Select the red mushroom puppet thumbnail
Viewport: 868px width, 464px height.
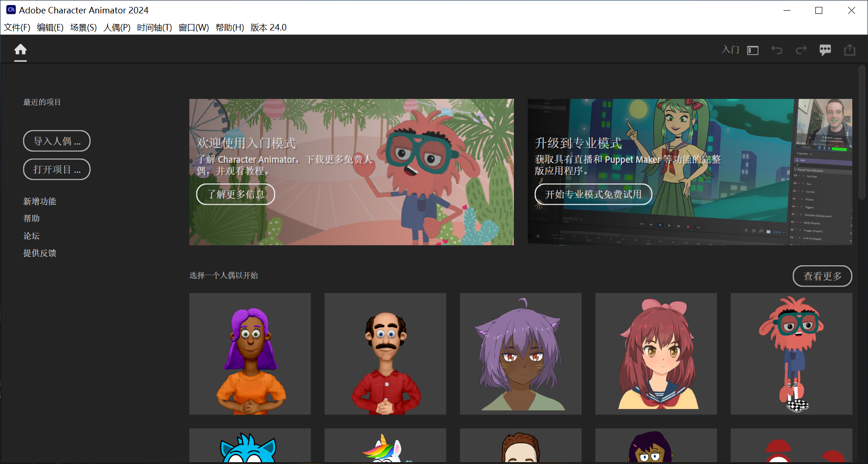[791, 446]
